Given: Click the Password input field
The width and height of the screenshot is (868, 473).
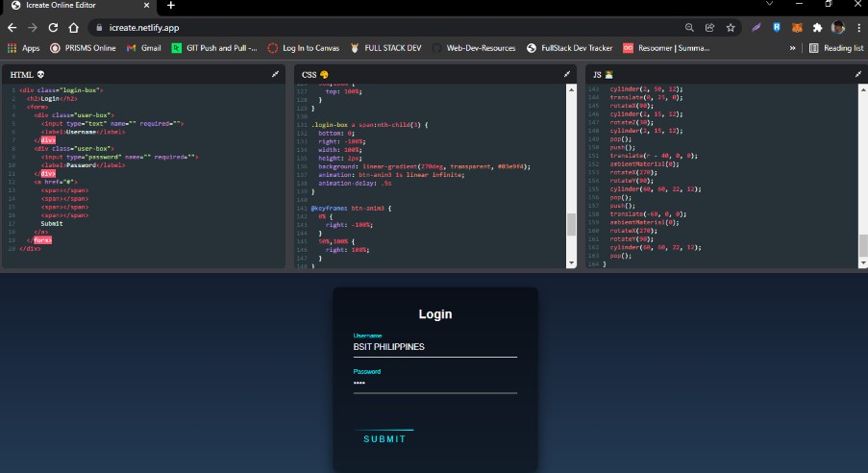Looking at the screenshot, I should pyautogui.click(x=434, y=383).
